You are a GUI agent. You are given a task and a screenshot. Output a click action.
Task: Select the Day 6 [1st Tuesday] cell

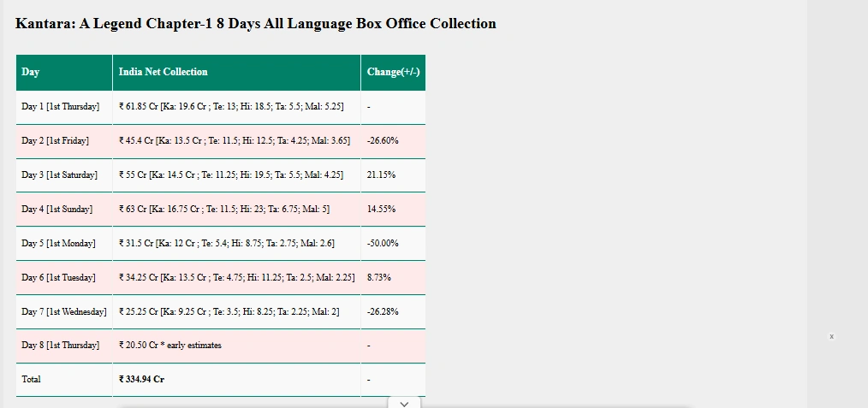[59, 277]
